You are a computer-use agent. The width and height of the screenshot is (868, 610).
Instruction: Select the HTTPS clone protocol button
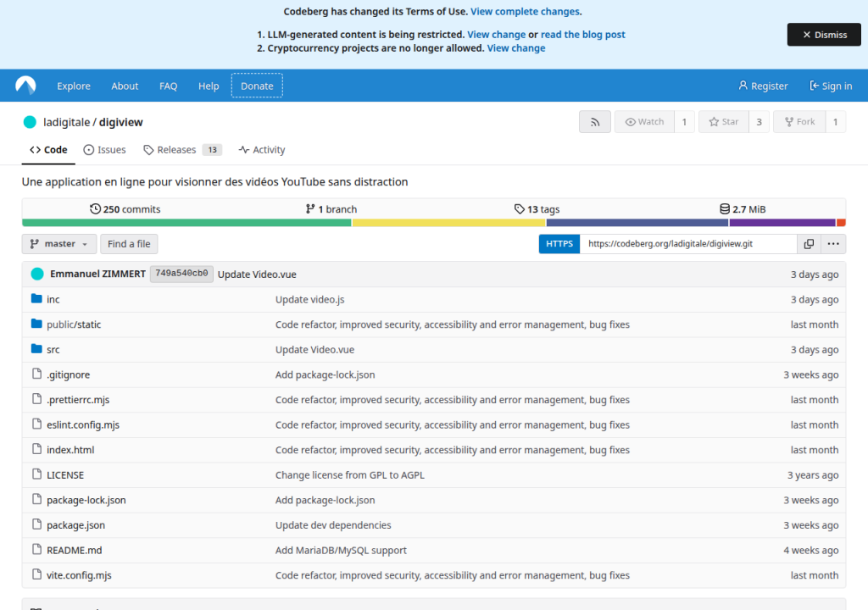(559, 243)
